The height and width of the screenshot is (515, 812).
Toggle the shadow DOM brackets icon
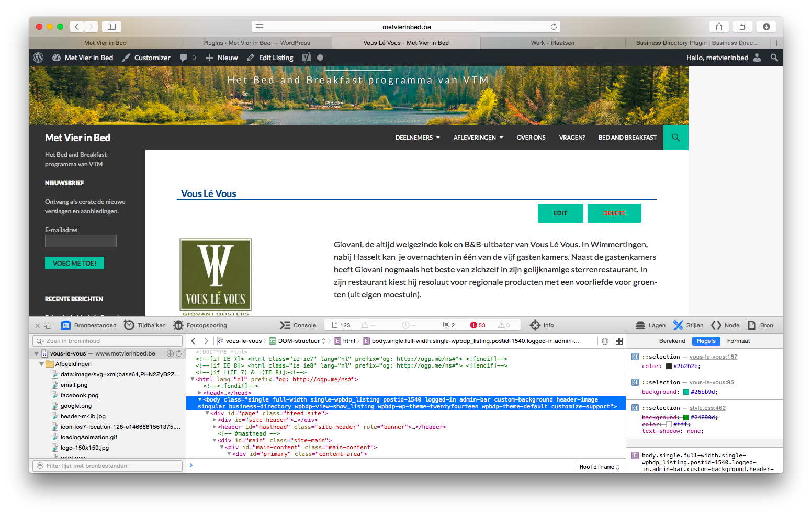point(605,341)
